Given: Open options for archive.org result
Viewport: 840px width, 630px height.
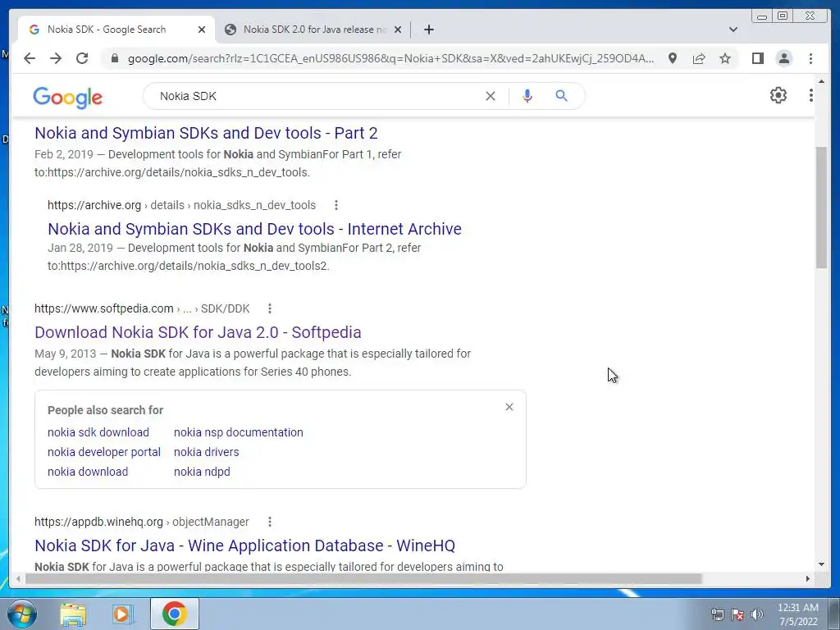Looking at the screenshot, I should point(336,205).
